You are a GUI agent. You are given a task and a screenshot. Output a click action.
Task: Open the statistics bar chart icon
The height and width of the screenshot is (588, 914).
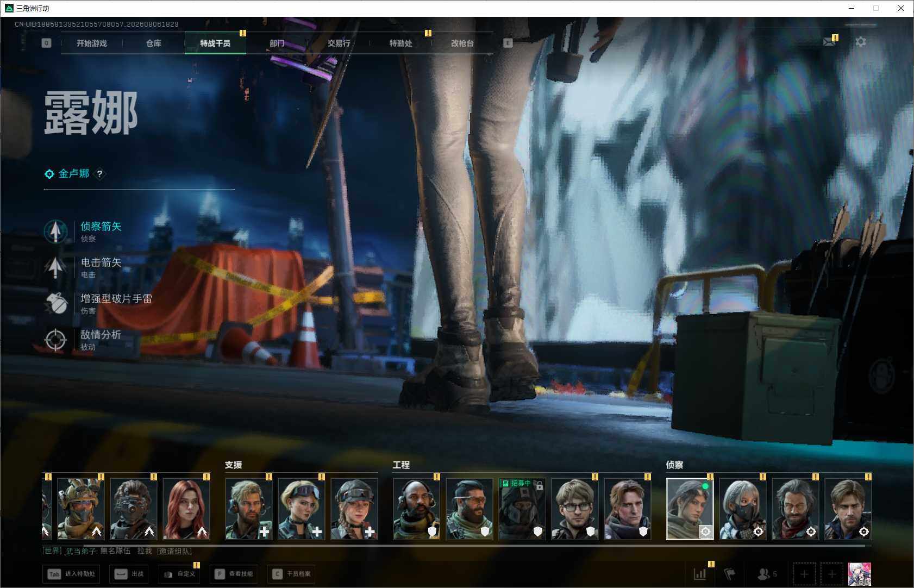pos(700,574)
